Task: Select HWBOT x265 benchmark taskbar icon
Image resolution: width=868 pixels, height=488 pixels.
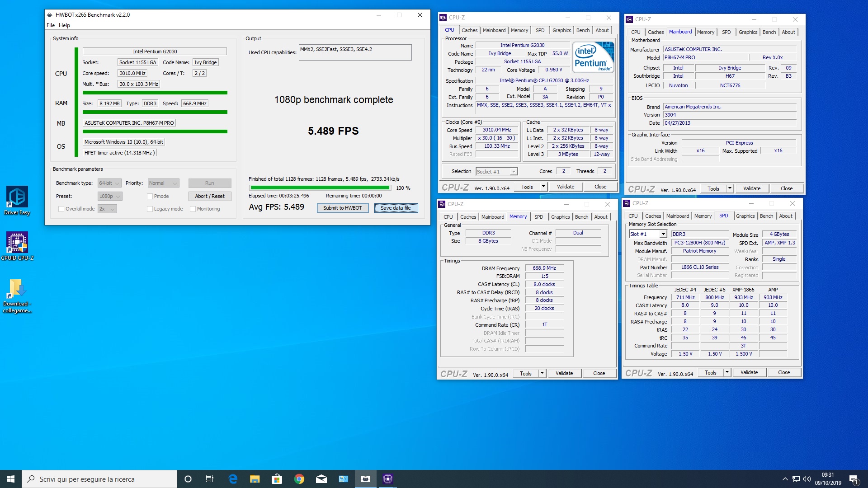Action: 365,479
